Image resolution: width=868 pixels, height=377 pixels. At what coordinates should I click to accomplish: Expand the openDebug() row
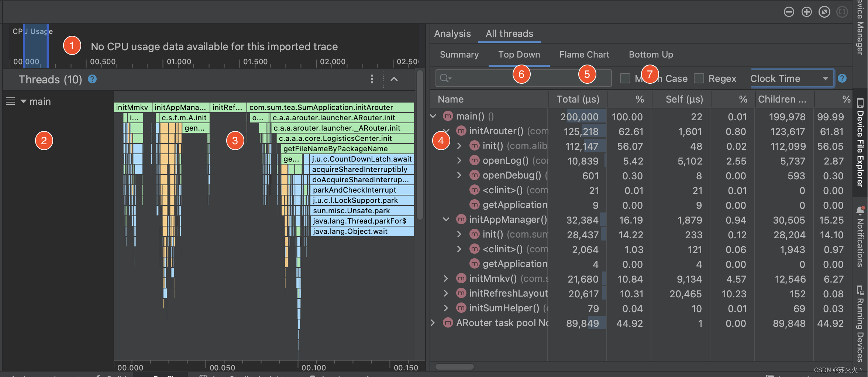click(459, 175)
